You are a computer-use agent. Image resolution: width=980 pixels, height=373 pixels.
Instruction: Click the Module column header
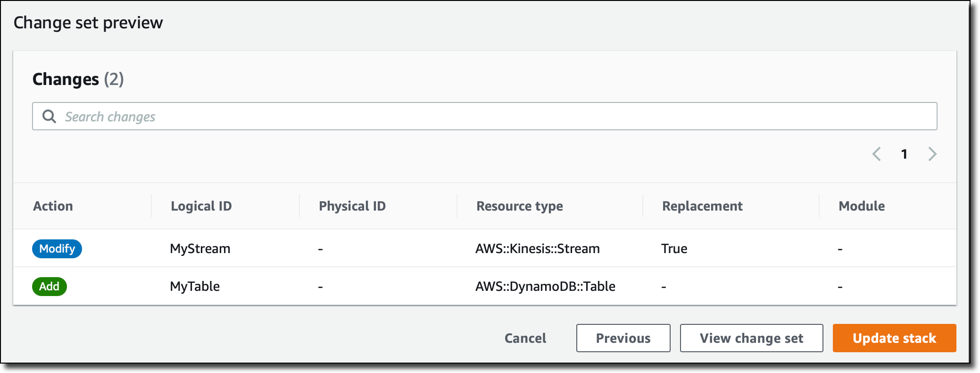pyautogui.click(x=862, y=206)
